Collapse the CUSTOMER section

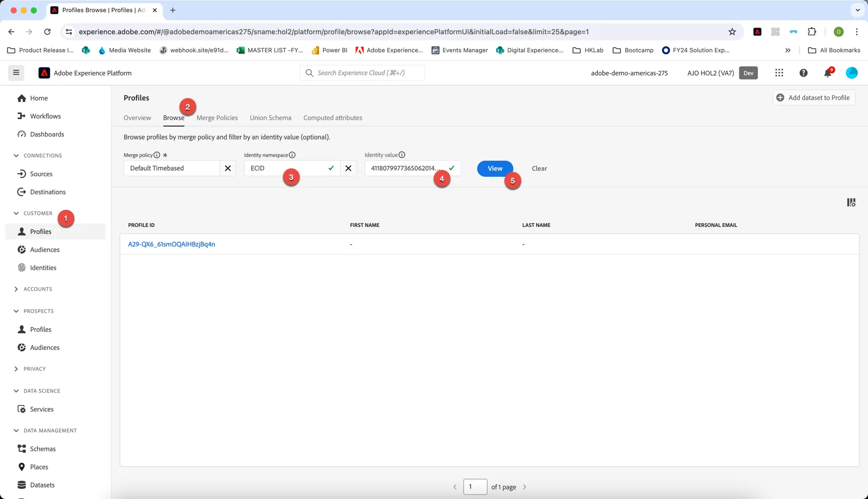coord(33,213)
